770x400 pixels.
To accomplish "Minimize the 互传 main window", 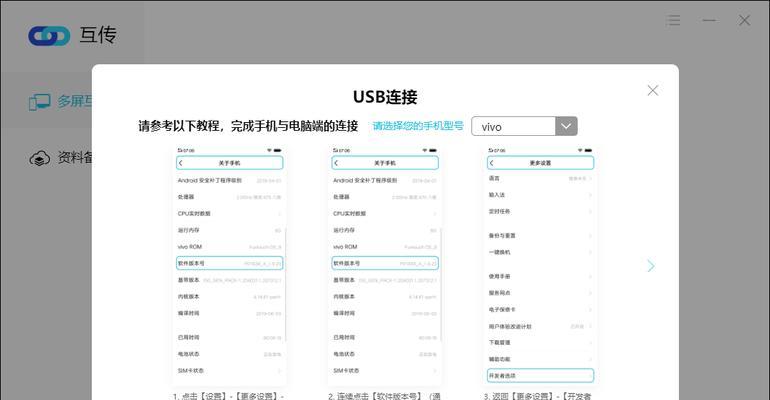I will click(709, 20).
